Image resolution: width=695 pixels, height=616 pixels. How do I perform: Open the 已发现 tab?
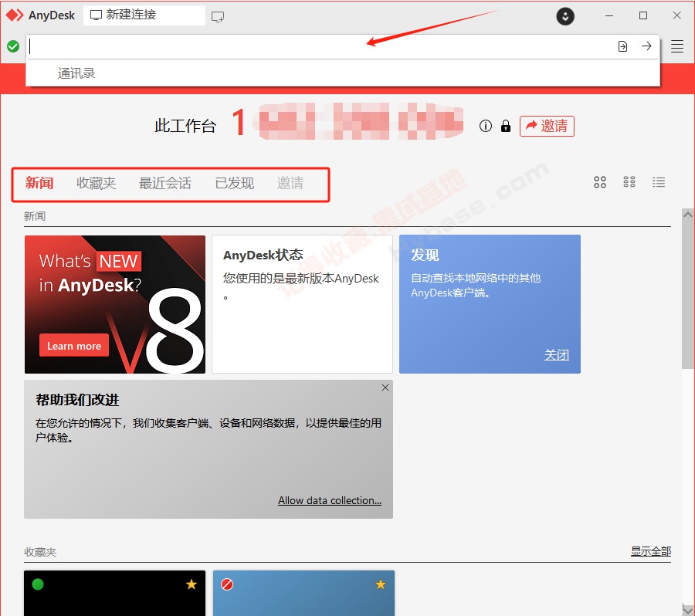click(x=235, y=183)
